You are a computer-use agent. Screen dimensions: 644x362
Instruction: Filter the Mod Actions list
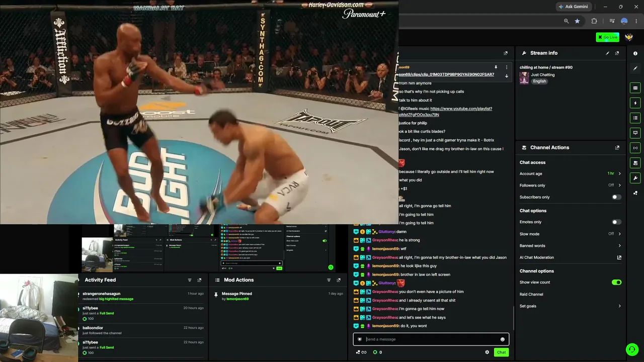tap(329, 280)
